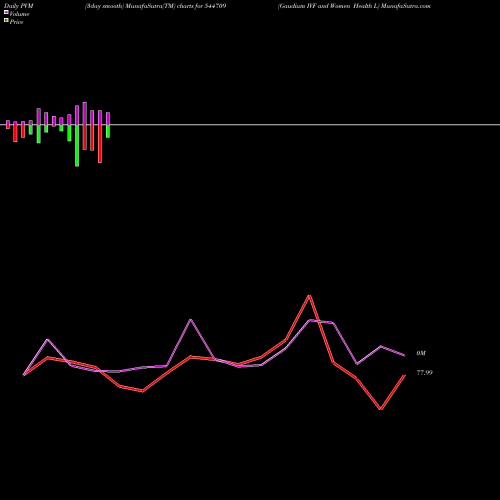Click the peak of the red price line
The width and height of the screenshot is (500, 500).
(x=309, y=296)
